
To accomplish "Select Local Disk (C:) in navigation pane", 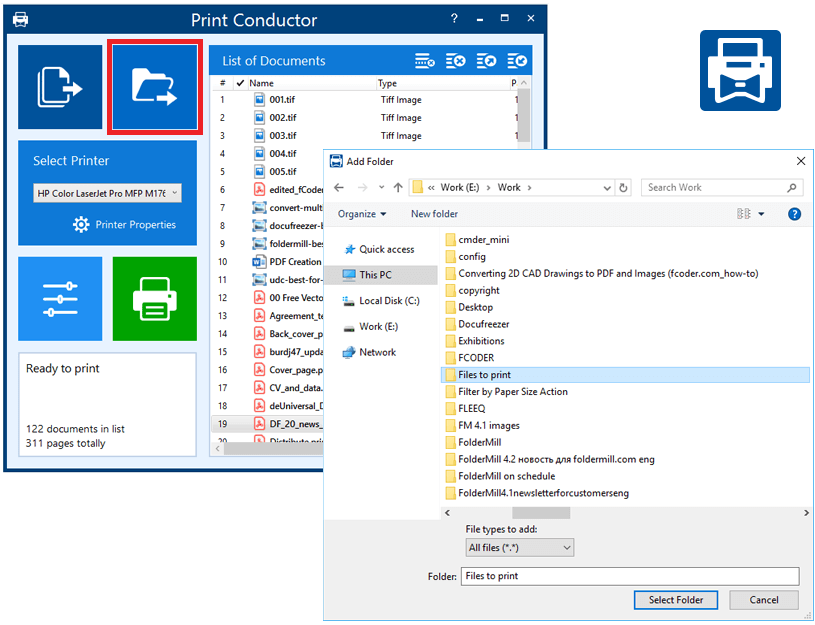I will (x=389, y=301).
